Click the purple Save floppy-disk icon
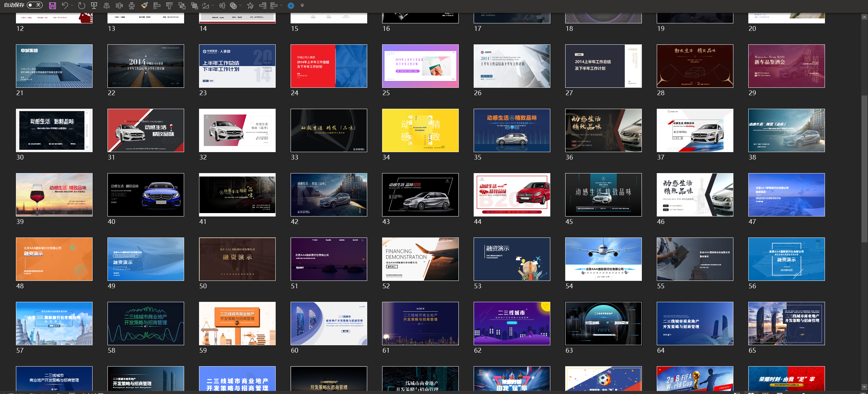868x394 pixels. pyautogui.click(x=52, y=5)
